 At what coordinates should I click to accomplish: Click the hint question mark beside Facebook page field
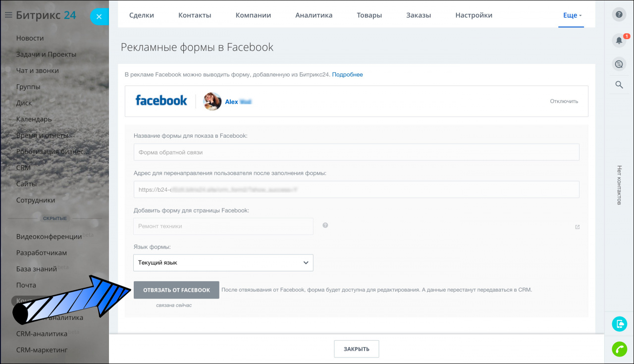[x=325, y=225]
